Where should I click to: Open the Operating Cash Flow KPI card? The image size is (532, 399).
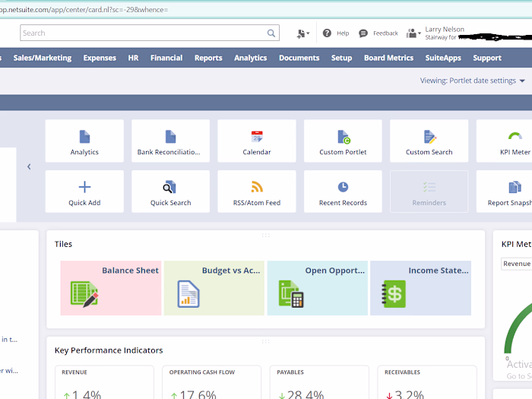click(x=212, y=382)
